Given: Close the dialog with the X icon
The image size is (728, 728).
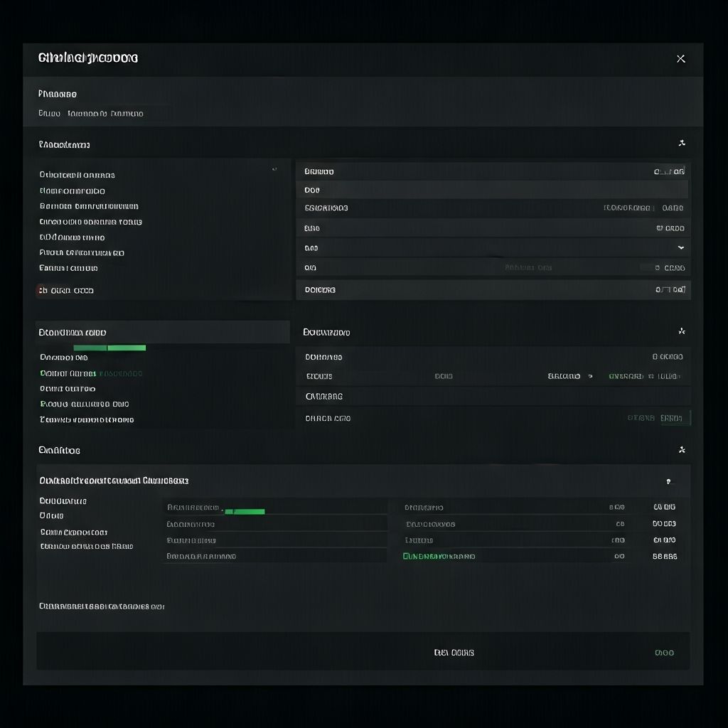Looking at the screenshot, I should 680,59.
